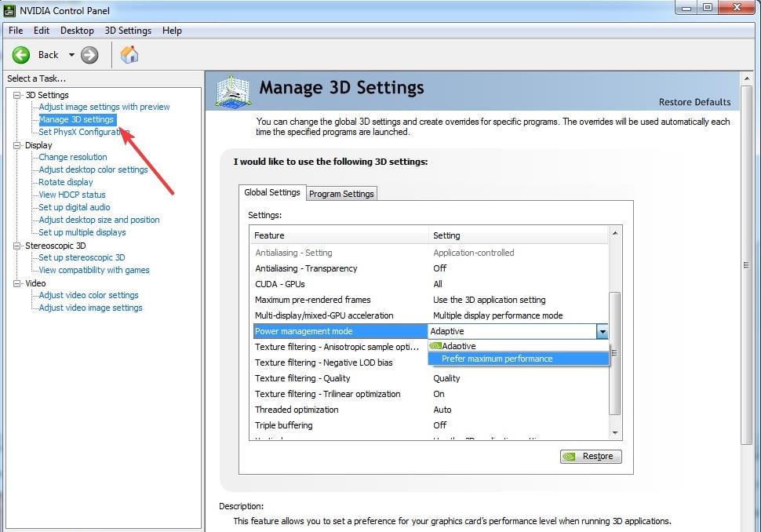Select the Global Settings tab
761x532 pixels.
(x=272, y=192)
